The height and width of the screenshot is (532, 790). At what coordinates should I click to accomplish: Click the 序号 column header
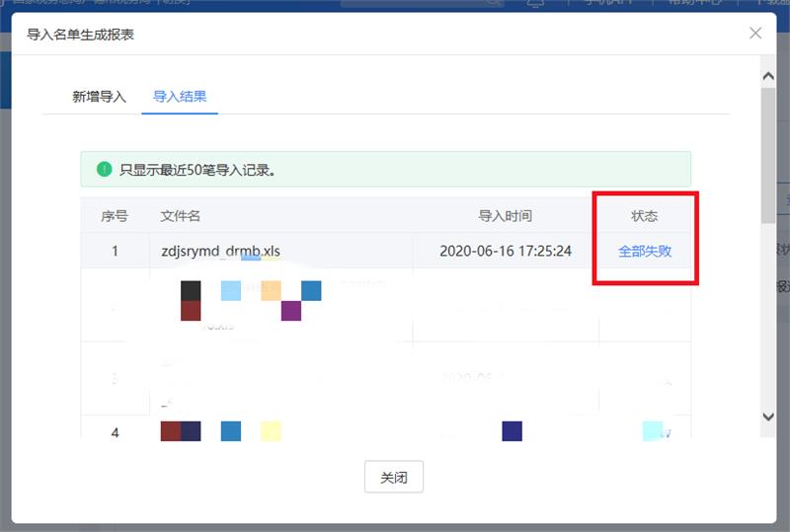point(115,216)
